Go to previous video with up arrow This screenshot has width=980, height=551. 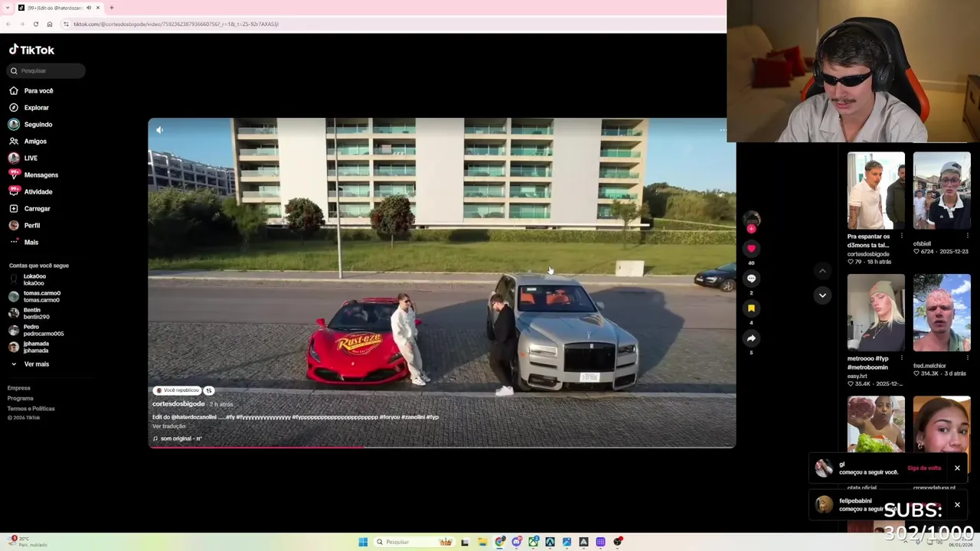coord(822,270)
